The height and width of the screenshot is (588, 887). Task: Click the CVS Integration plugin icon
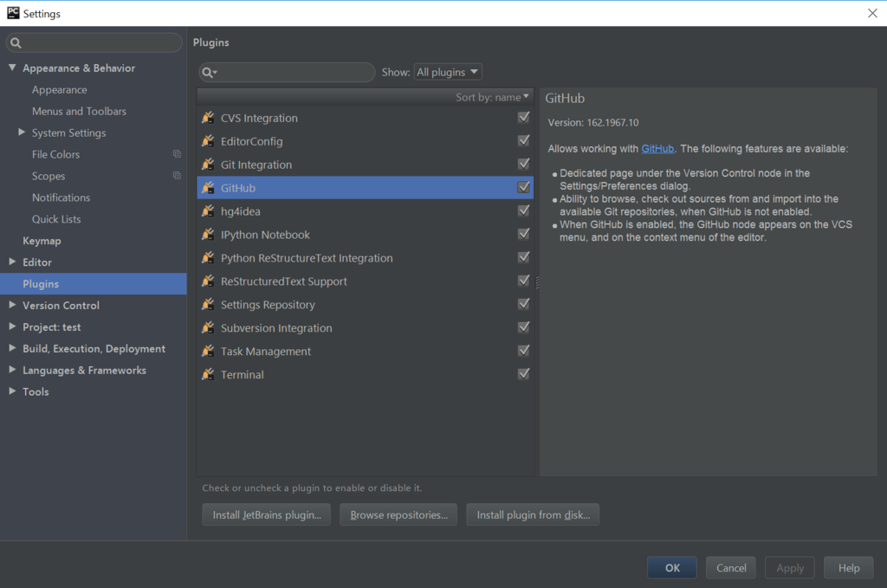point(208,118)
